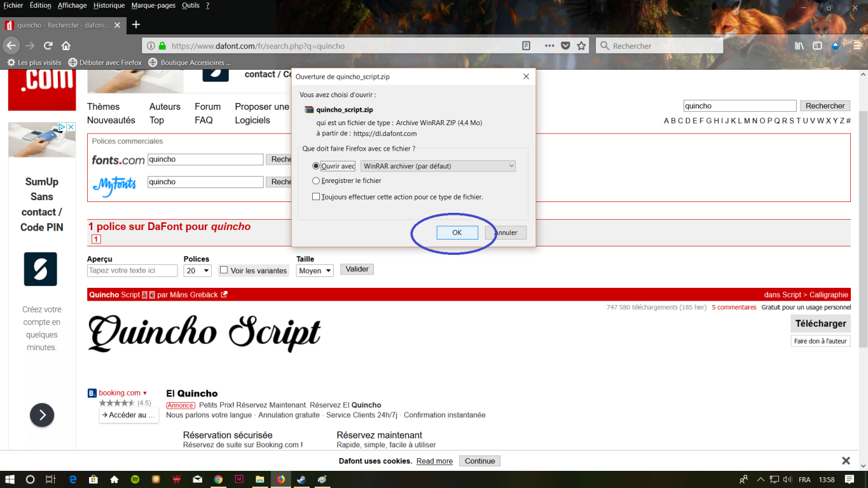Open Spotify from the taskbar
Viewport: 868px width, 488px height.
135,479
